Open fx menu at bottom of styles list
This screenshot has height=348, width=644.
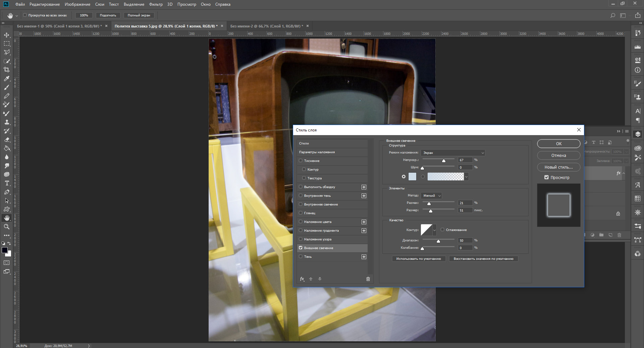[x=302, y=279]
